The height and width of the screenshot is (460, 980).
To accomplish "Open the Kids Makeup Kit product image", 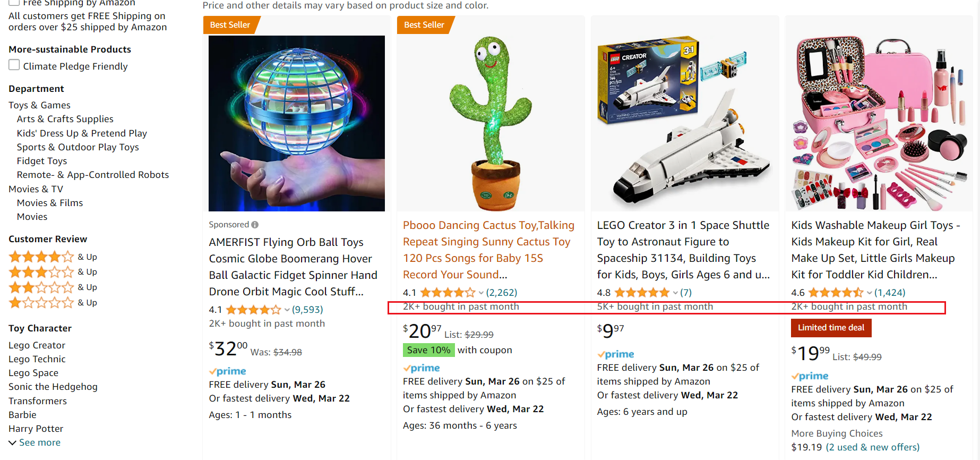I will (x=879, y=123).
